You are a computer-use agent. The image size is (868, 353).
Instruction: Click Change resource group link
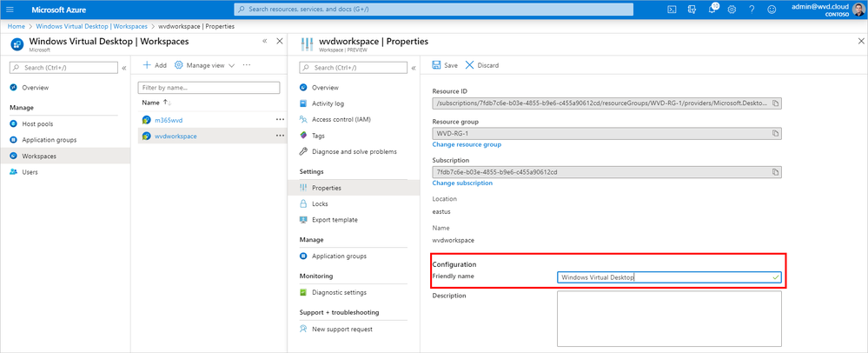(x=467, y=144)
